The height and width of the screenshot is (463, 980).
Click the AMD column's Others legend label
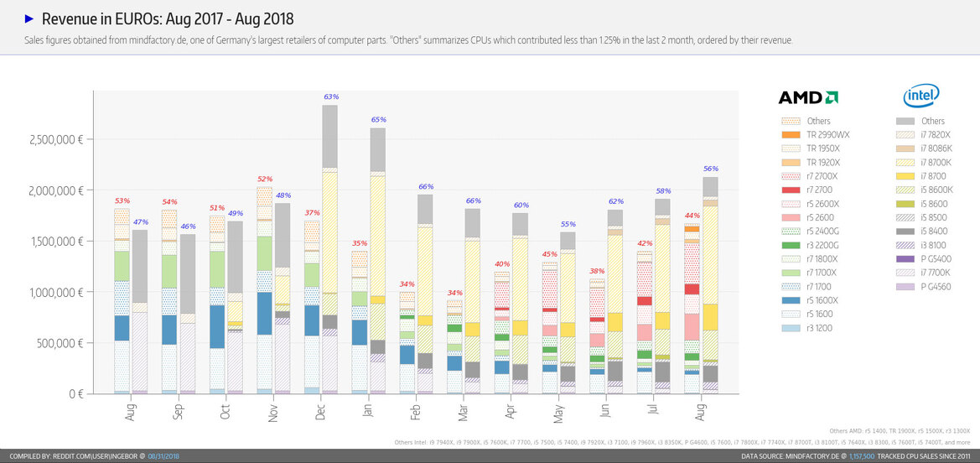click(819, 121)
